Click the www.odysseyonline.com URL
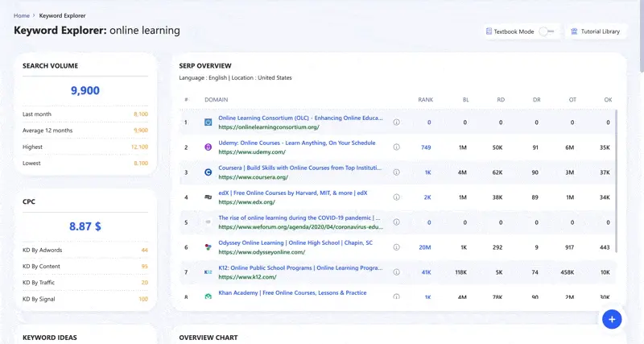The image size is (644, 344). click(x=262, y=252)
